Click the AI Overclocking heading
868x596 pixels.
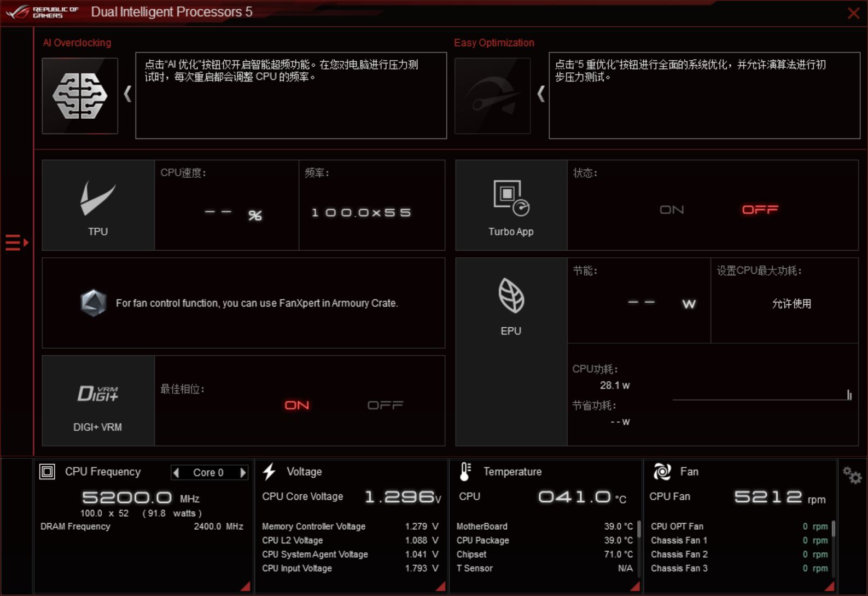pyautogui.click(x=77, y=43)
